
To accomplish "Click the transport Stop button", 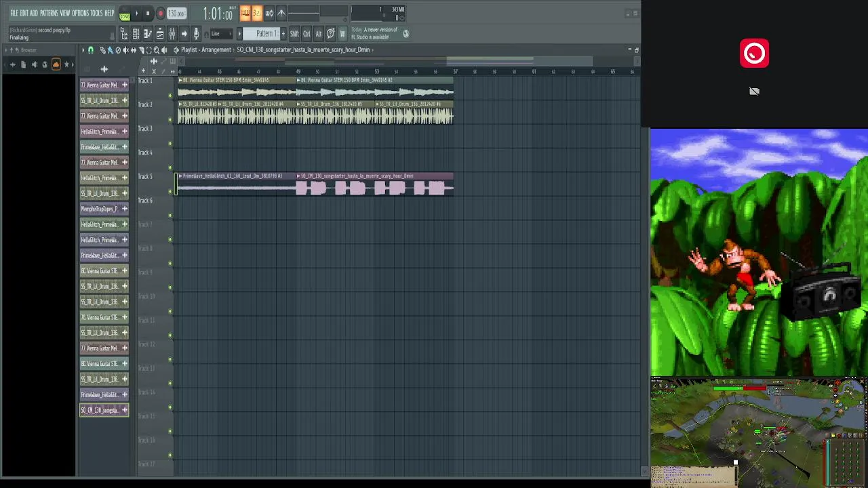I will click(148, 13).
